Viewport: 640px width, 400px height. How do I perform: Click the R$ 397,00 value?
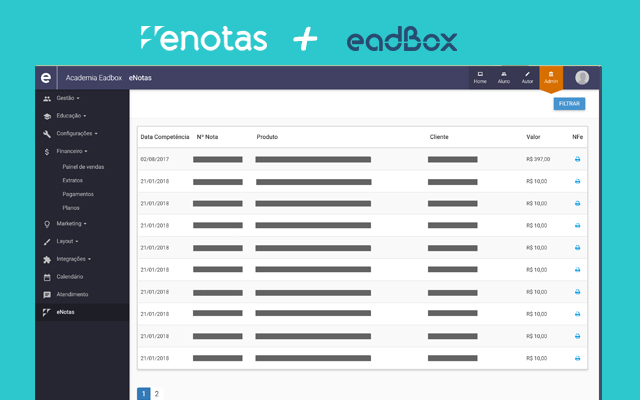coord(538,159)
